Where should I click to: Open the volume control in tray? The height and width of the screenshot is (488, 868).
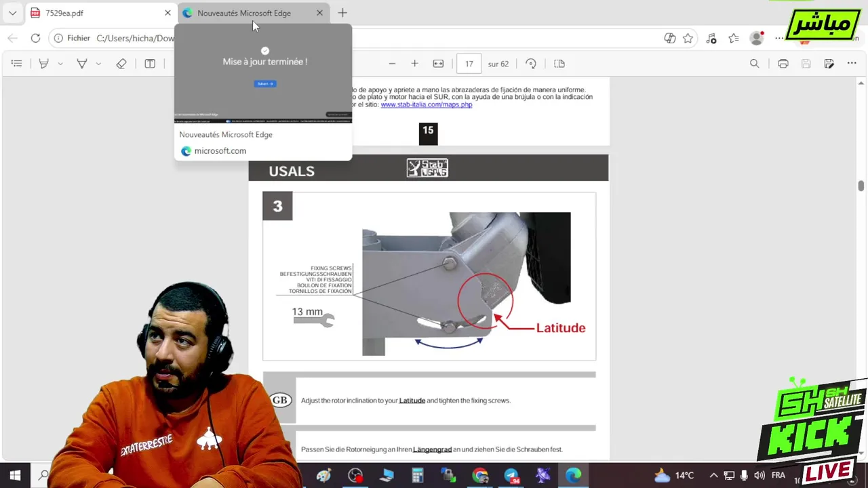point(759,476)
